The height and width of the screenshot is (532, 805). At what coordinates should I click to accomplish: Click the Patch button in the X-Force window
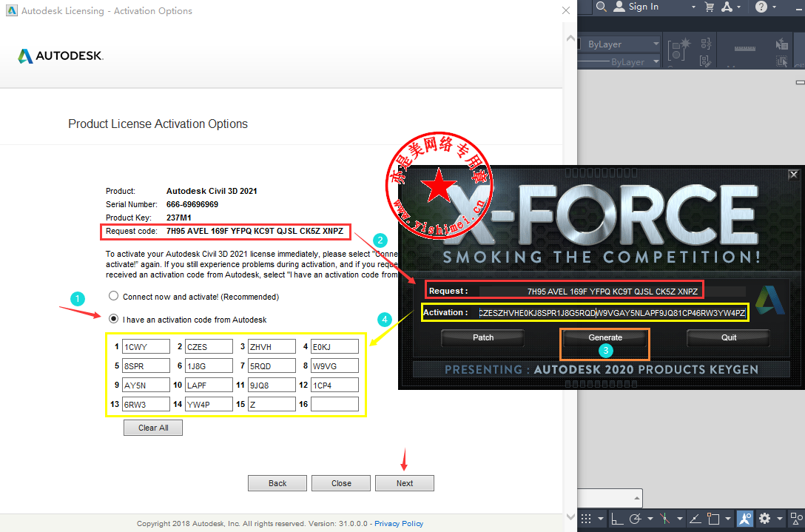(482, 337)
